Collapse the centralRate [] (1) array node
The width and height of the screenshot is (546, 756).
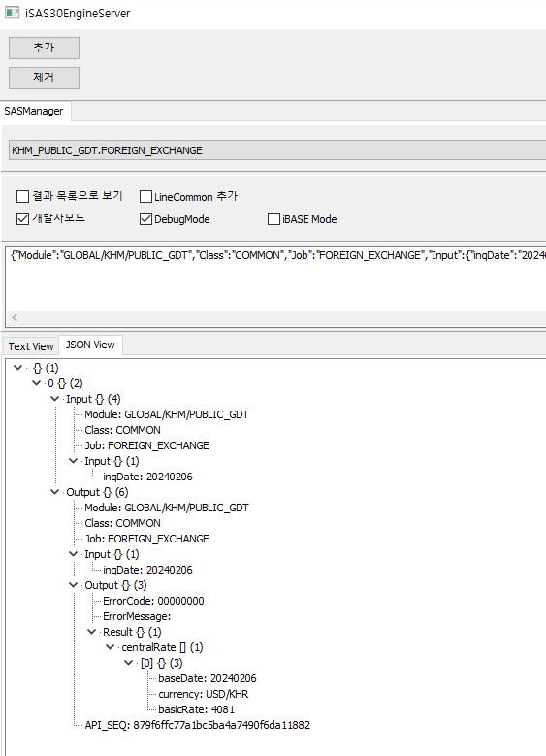pos(110,647)
